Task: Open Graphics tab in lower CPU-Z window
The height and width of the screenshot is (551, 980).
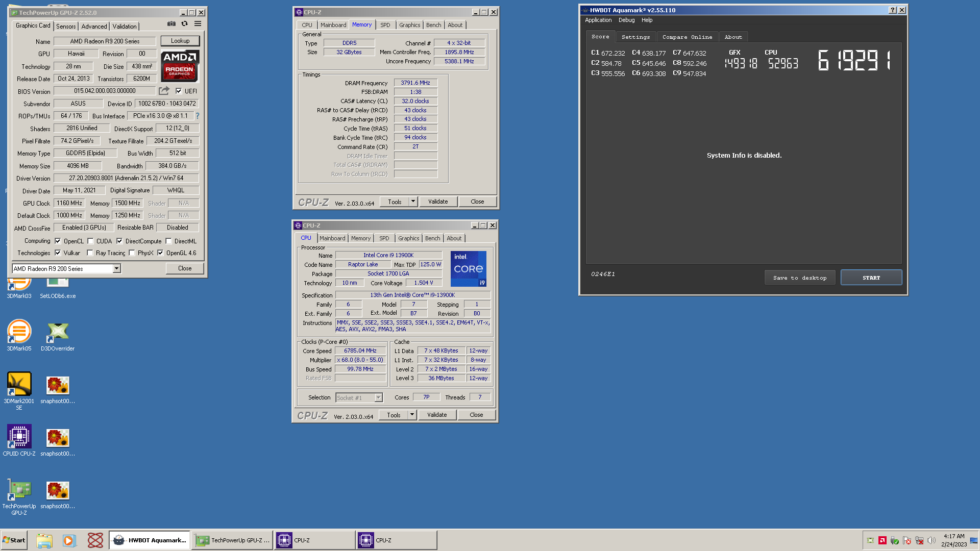Action: coord(408,238)
